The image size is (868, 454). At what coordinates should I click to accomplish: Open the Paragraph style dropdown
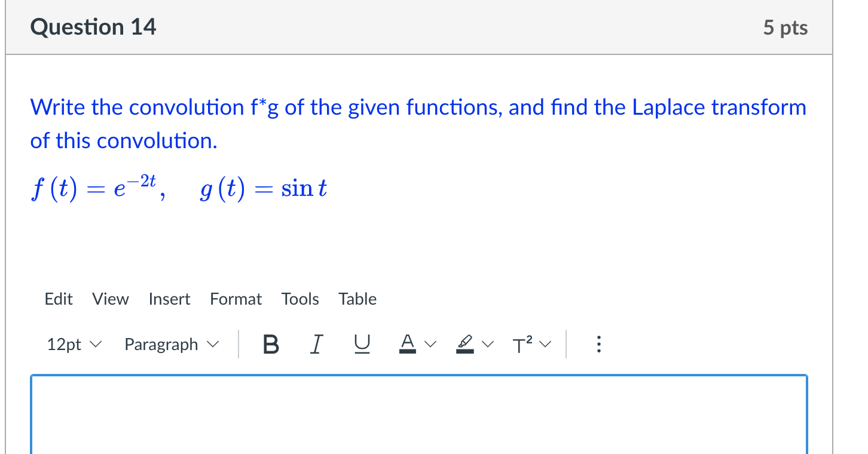pyautogui.click(x=171, y=344)
